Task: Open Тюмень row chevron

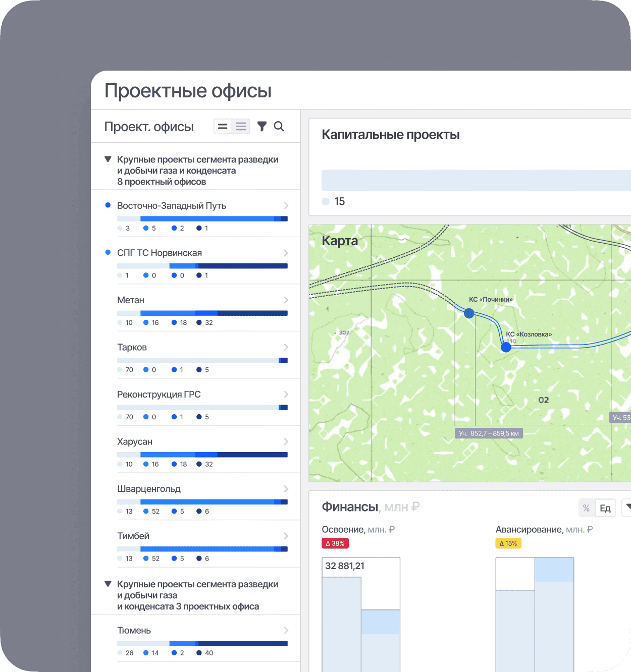Action: coord(286,631)
